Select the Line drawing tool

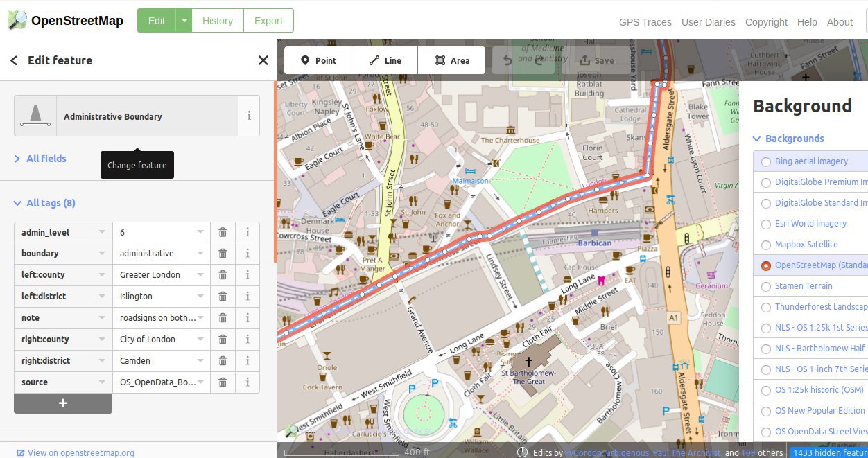(385, 60)
